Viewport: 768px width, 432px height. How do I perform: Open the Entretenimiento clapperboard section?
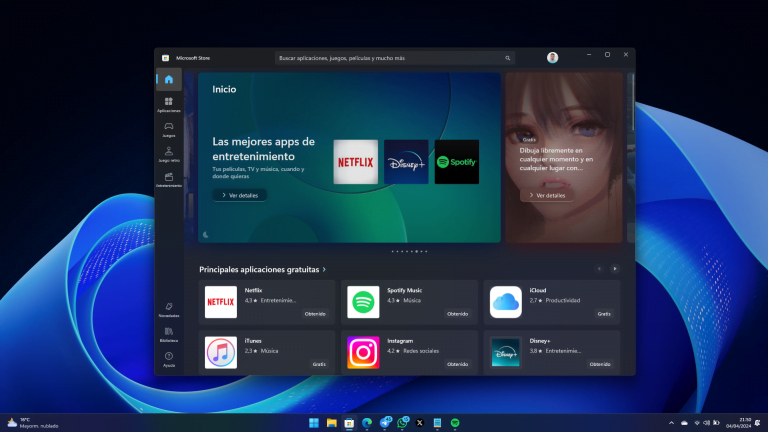(x=168, y=179)
